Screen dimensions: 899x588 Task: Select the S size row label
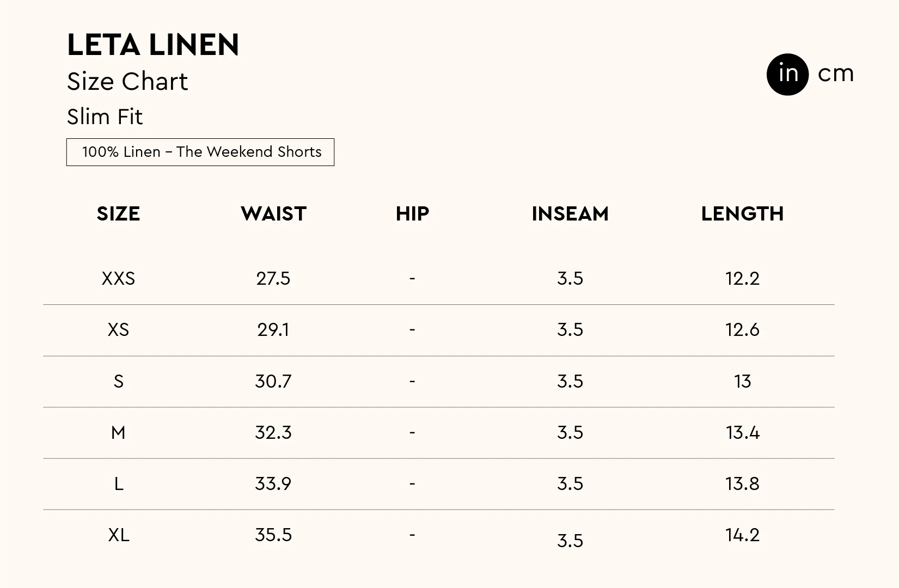coord(118,381)
